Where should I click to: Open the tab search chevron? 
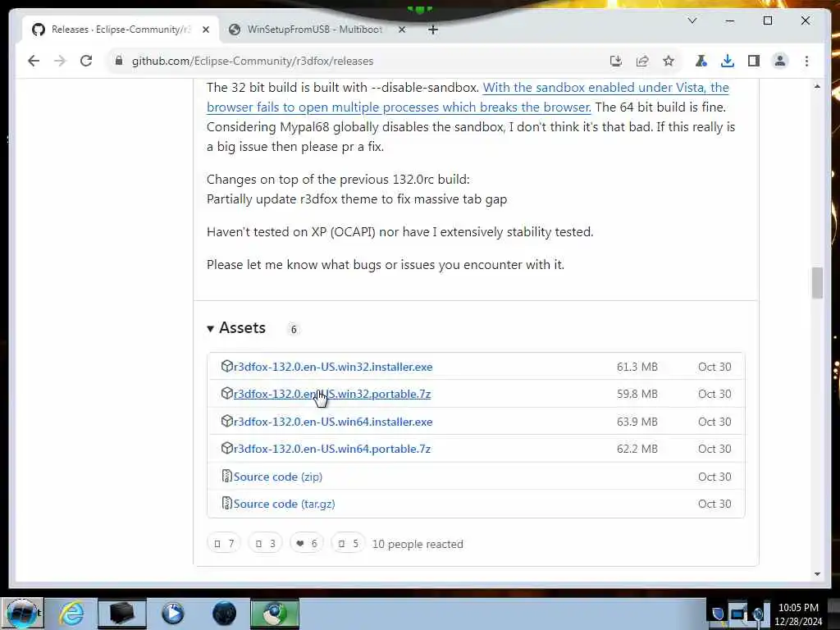point(692,21)
